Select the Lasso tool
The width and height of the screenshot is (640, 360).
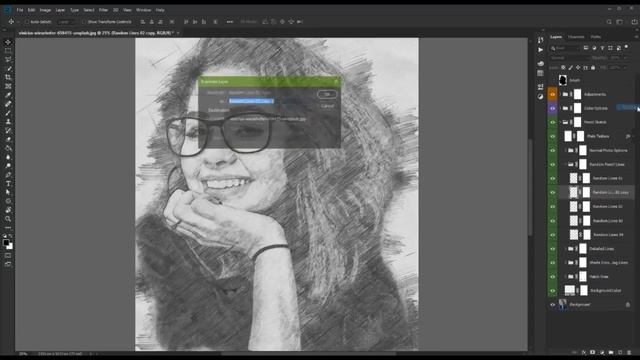pos(8,60)
